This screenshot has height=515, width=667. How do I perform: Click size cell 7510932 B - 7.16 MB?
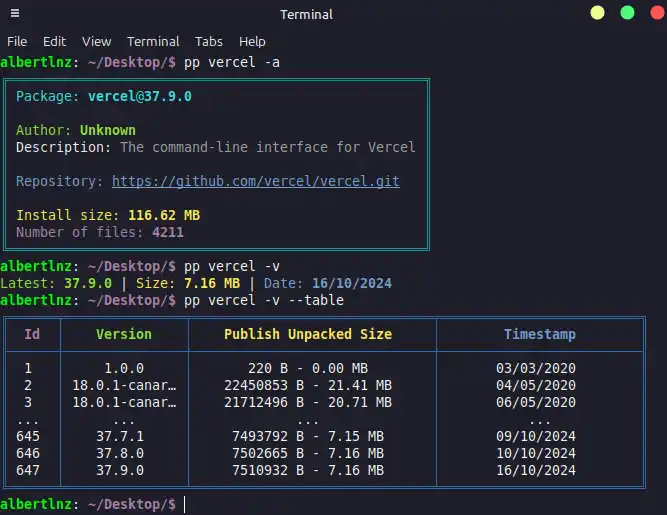[x=308, y=470]
